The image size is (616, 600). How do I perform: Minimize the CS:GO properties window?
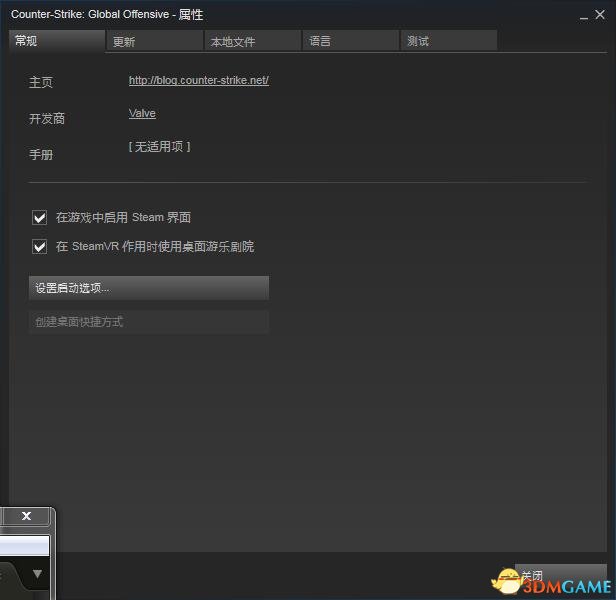pyautogui.click(x=584, y=16)
